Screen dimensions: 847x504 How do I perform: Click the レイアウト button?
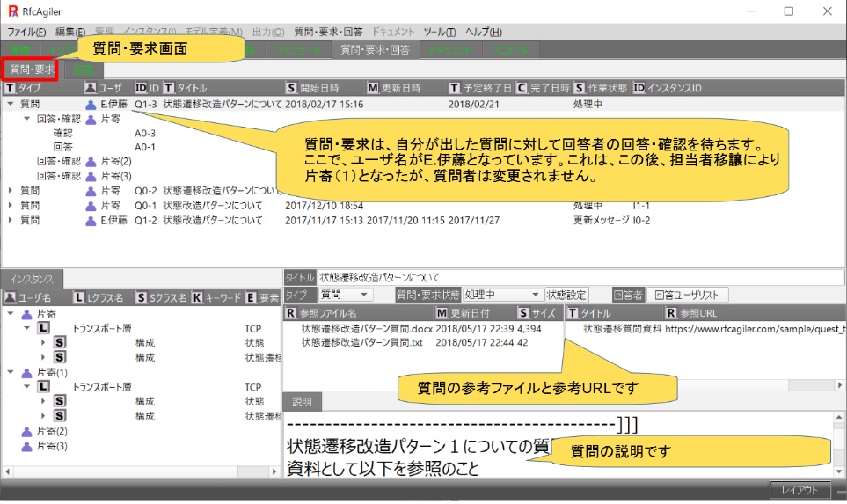coord(800,490)
